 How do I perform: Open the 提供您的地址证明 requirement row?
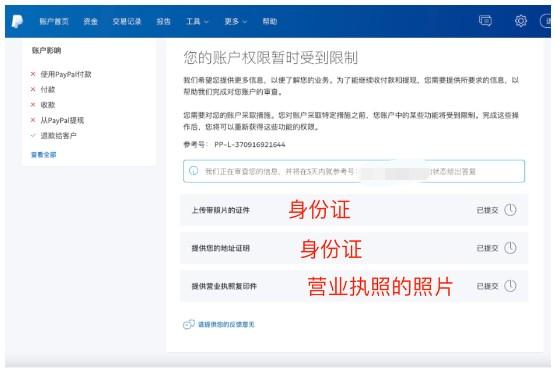[x=354, y=248]
